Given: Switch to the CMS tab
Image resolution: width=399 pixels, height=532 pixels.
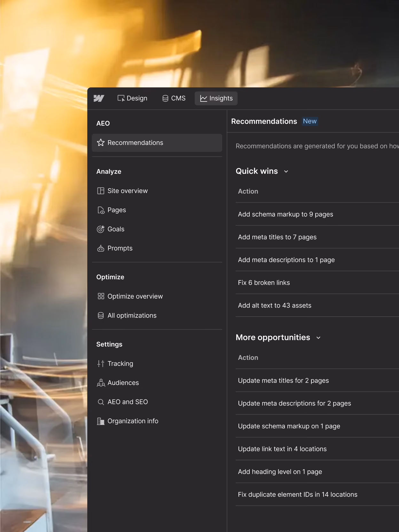Looking at the screenshot, I should [174, 98].
